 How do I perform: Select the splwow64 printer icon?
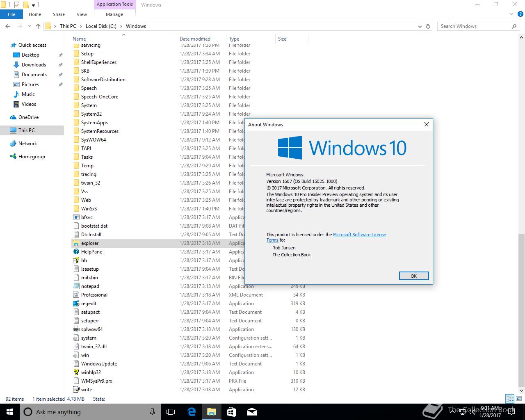pos(76,329)
